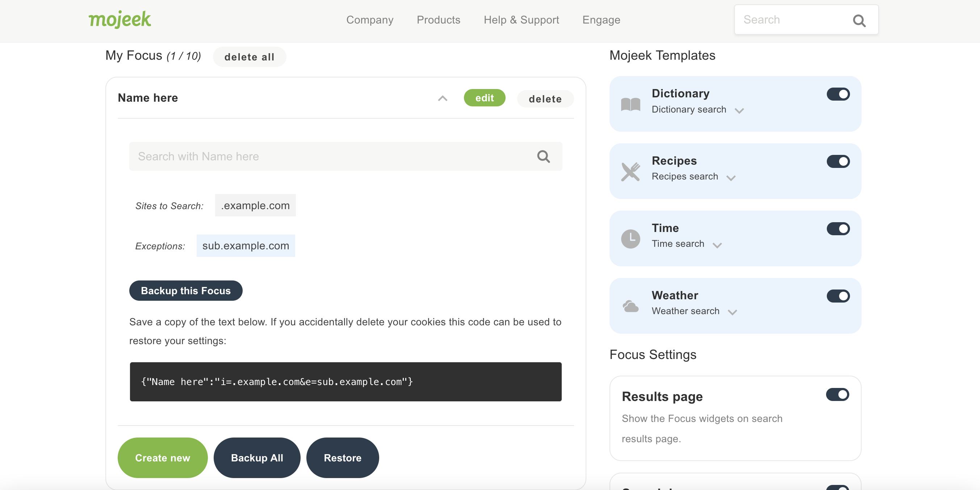Click the delete all button

click(x=249, y=57)
